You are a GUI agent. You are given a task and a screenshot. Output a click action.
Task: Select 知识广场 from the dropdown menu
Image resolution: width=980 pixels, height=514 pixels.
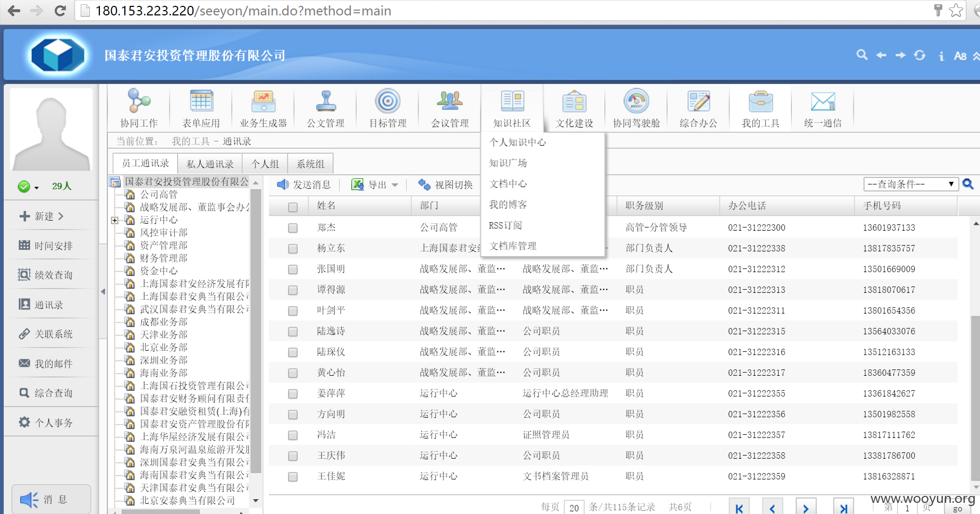click(508, 163)
